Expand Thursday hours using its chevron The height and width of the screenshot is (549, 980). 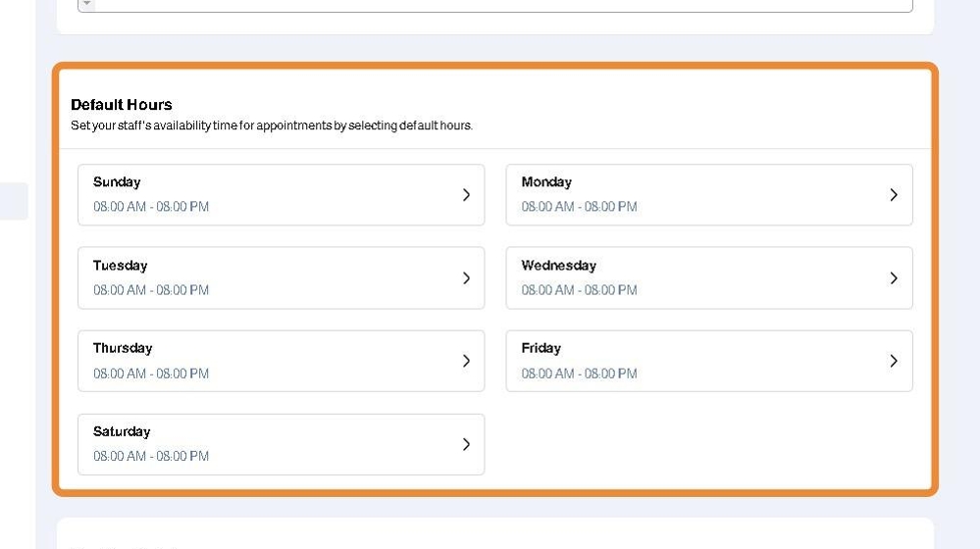click(x=466, y=361)
